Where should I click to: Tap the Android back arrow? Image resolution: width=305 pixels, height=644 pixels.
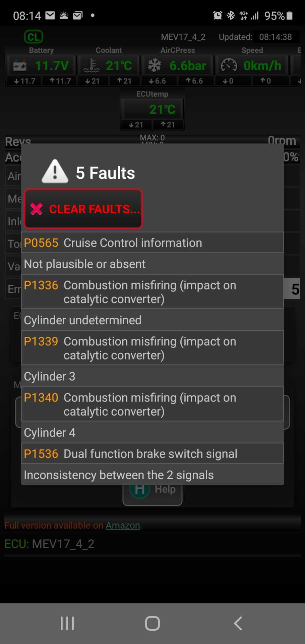click(x=238, y=624)
